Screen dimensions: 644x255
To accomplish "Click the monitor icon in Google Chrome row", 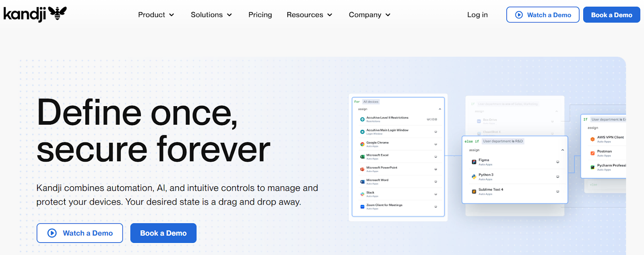I will coord(436,144).
